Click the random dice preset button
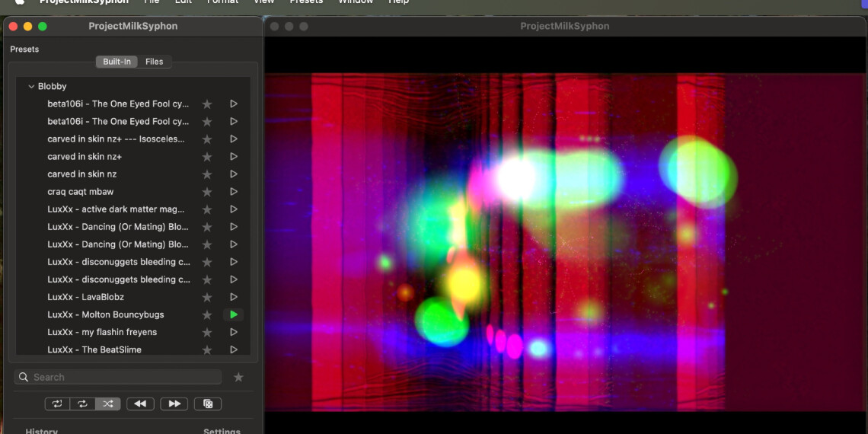 click(208, 404)
